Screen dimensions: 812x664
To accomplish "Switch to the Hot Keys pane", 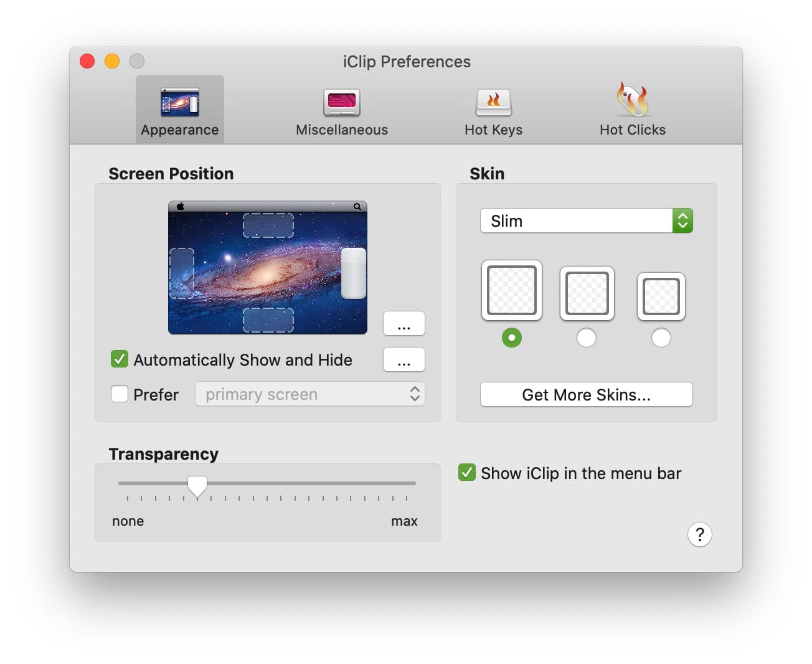I will pos(493,103).
